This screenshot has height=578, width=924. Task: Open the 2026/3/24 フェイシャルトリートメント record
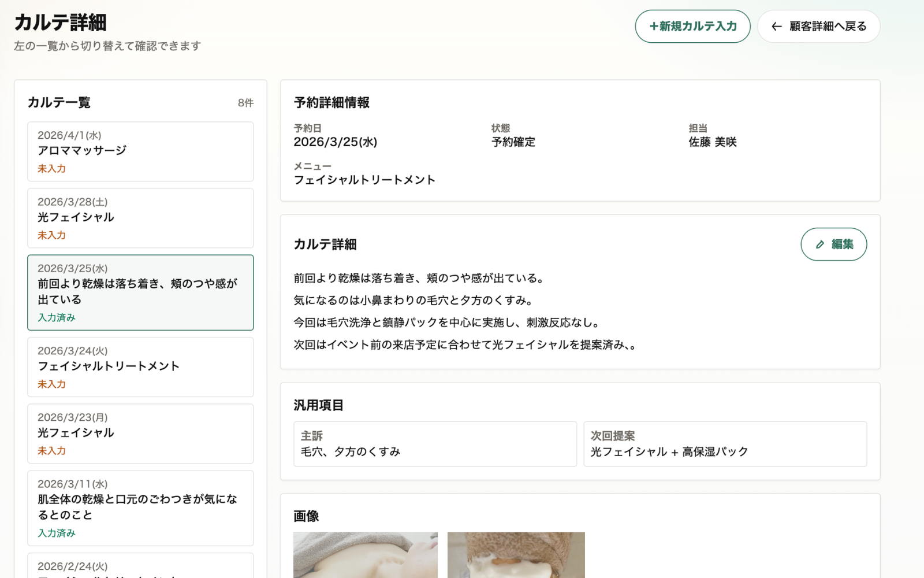tap(140, 367)
